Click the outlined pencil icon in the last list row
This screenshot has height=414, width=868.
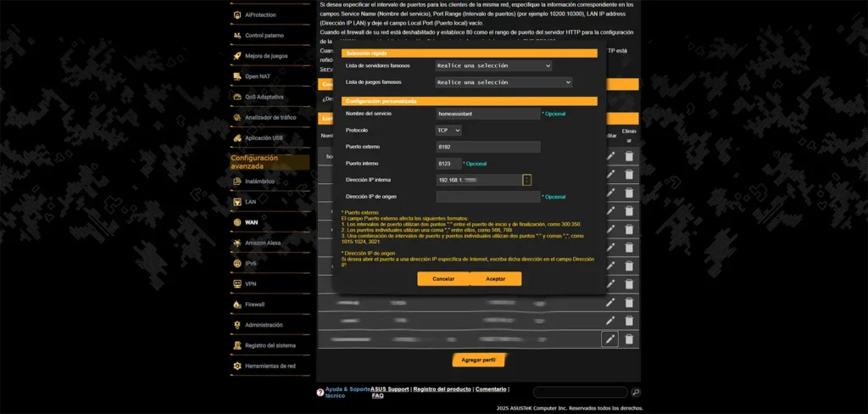(x=610, y=338)
